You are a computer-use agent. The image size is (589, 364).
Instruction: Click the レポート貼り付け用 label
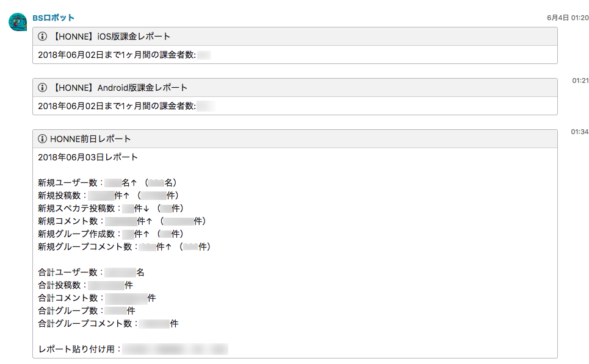[x=79, y=349]
